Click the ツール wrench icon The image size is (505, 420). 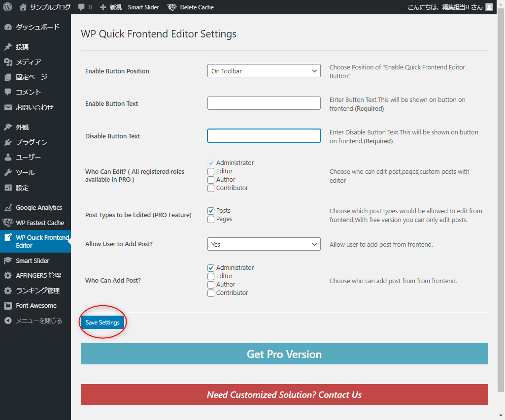(x=8, y=172)
